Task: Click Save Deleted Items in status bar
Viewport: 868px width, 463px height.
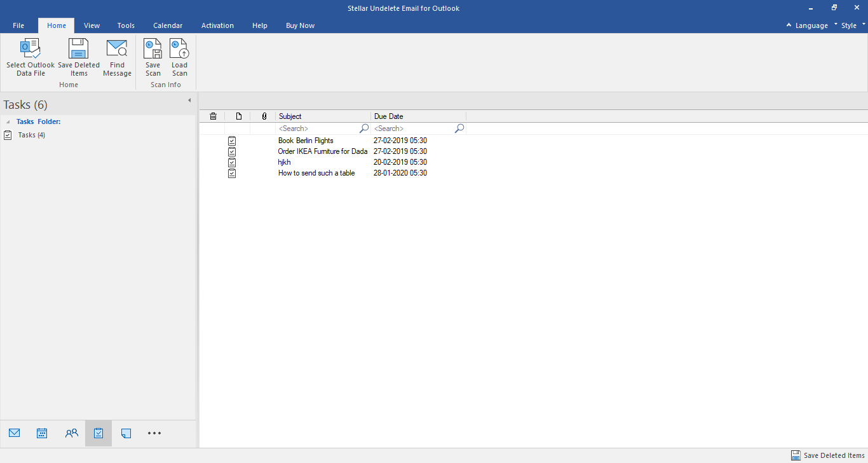Action: 828,455
